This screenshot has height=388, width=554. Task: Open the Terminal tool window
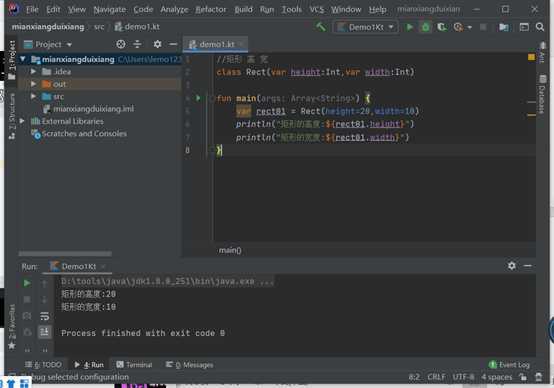click(x=134, y=365)
